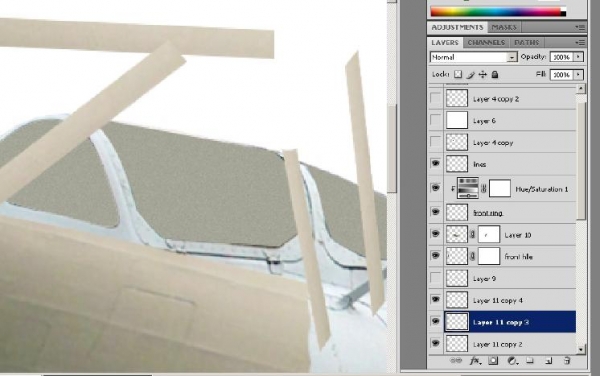Screen dimensions: 600x376
Task: Click the mask link icon on Hue/Saturation 1
Action: [x=484, y=189]
